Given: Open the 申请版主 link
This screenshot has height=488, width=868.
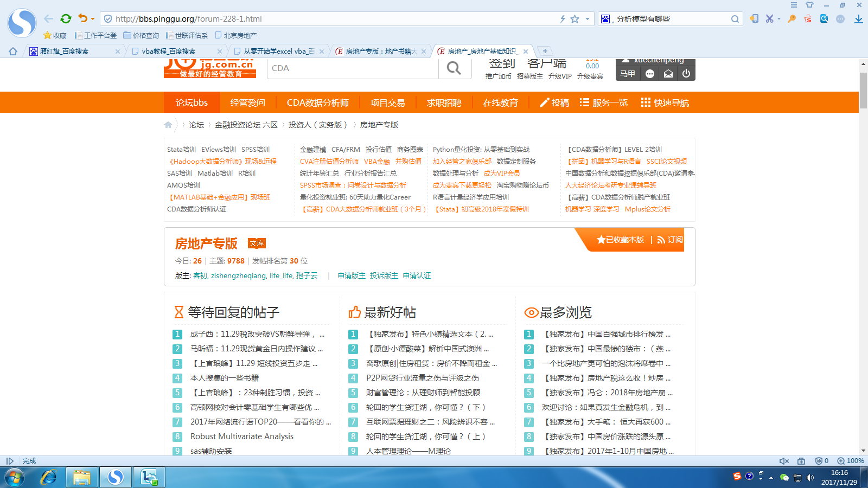Looking at the screenshot, I should [x=352, y=276].
